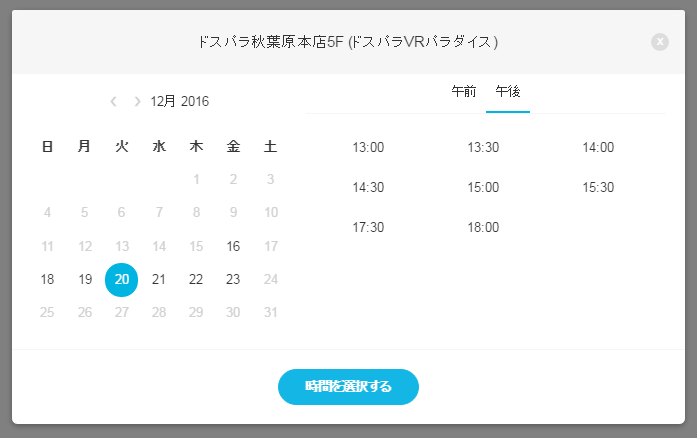The height and width of the screenshot is (438, 697).
Task: Switch to the 午前 tab
Action: pos(464,92)
